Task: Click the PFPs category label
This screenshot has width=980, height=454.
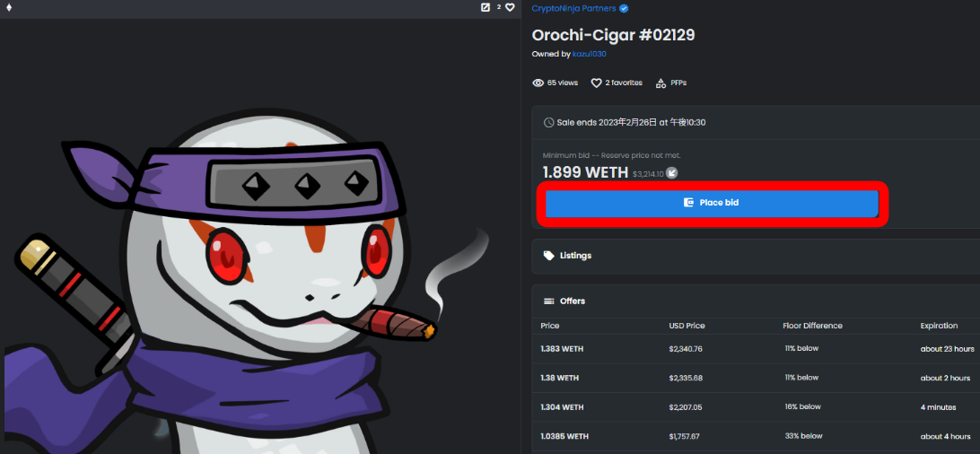Action: (x=678, y=83)
